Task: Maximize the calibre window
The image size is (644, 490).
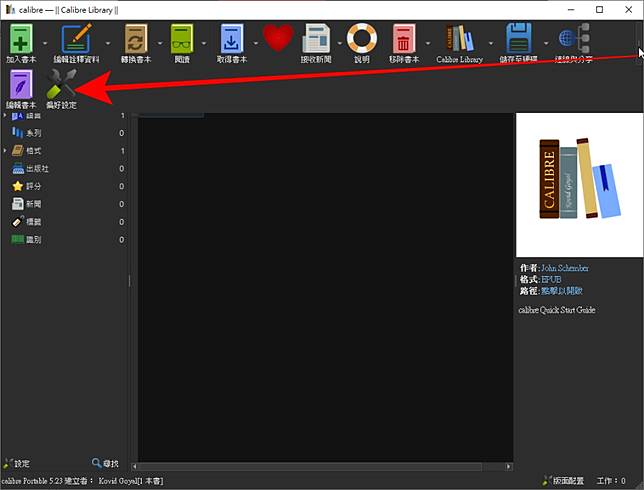Action: tap(600, 9)
